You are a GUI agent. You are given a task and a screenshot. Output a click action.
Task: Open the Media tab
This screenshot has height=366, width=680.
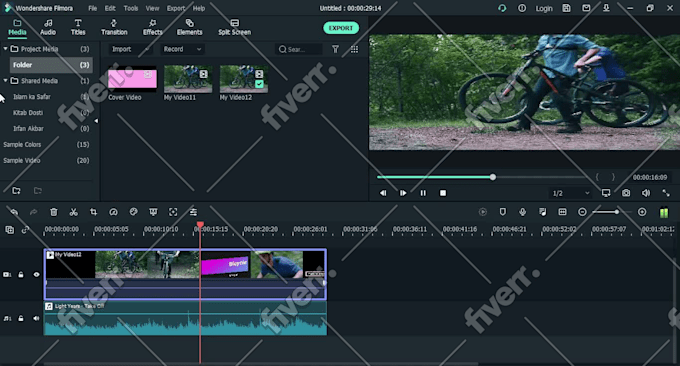click(17, 27)
